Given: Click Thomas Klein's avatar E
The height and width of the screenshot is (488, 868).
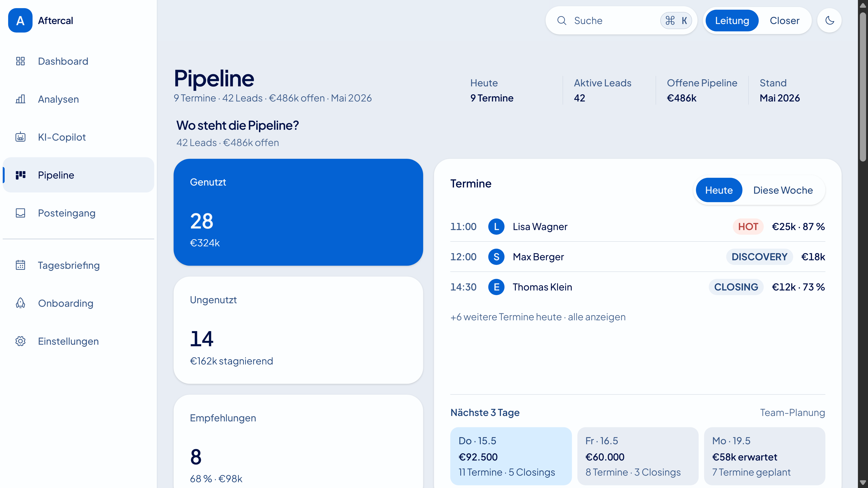Looking at the screenshot, I should click(496, 287).
